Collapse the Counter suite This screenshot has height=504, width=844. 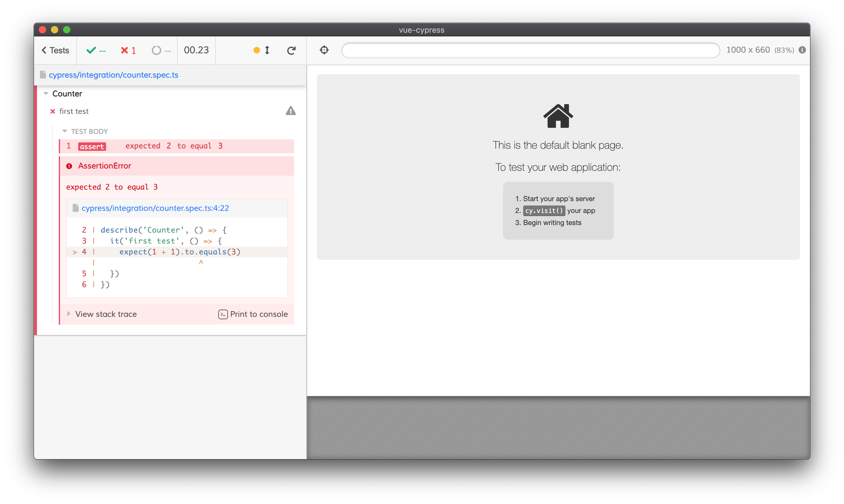tap(46, 93)
